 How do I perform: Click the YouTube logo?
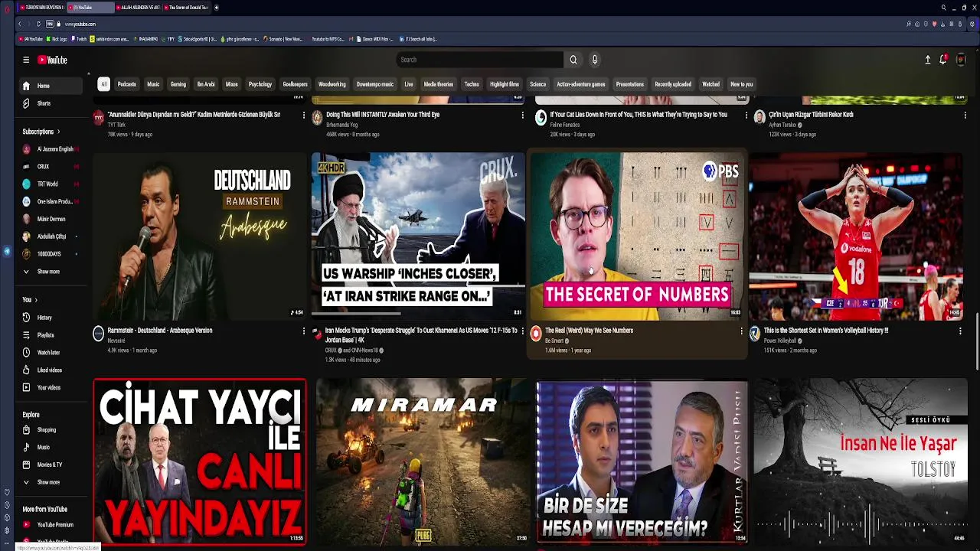pos(52,60)
